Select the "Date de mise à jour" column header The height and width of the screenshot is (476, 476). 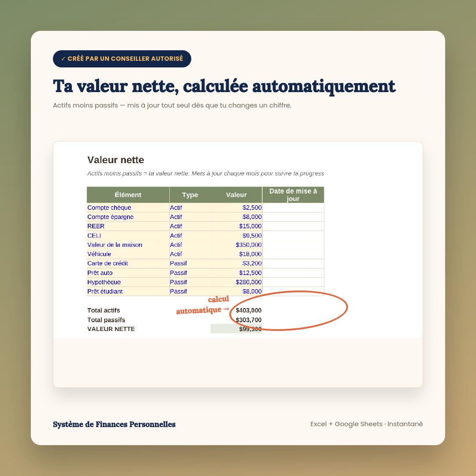[x=293, y=195]
